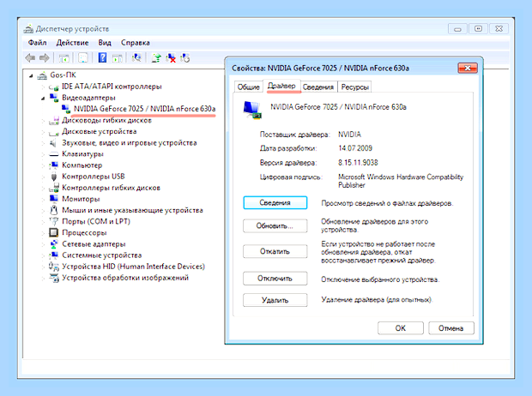This screenshot has height=396, width=532.
Task: Select the Gos-ПК computer icon in the tree
Action: click(42, 75)
